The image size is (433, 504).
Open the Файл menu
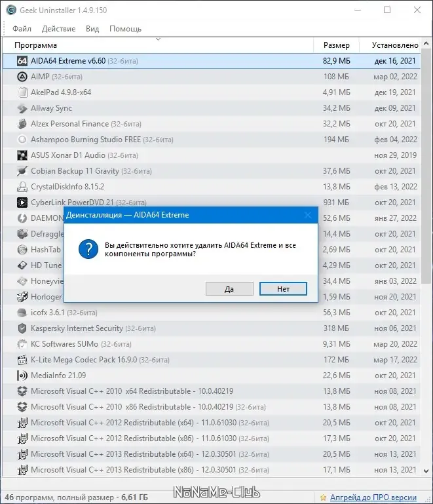[22, 29]
